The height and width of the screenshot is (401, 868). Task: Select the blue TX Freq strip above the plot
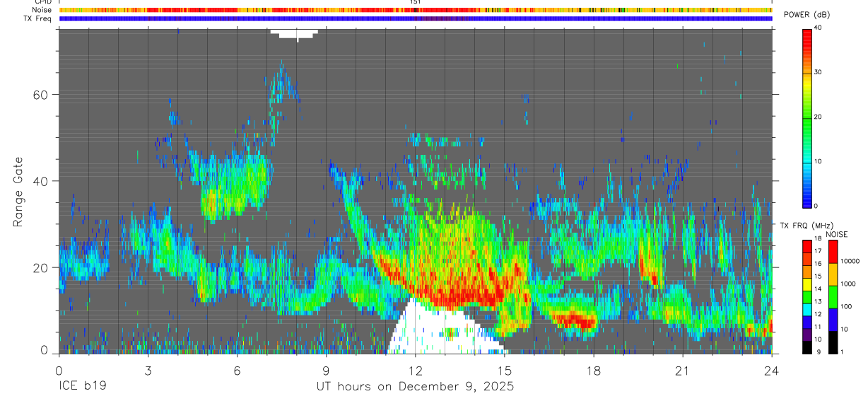[x=416, y=18]
